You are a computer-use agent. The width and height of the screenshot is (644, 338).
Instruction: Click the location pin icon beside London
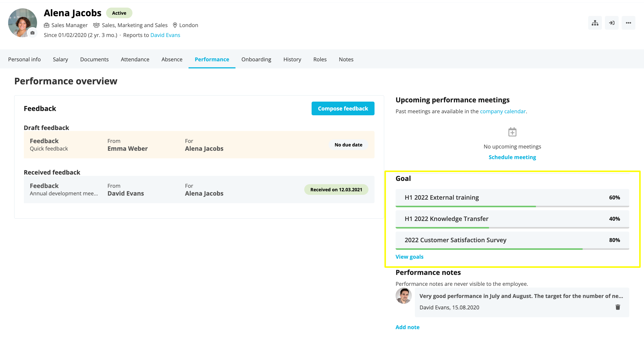click(x=175, y=25)
